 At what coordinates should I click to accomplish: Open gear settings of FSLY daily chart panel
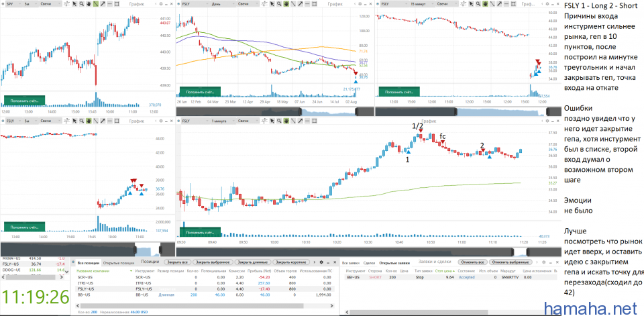(x=360, y=4)
